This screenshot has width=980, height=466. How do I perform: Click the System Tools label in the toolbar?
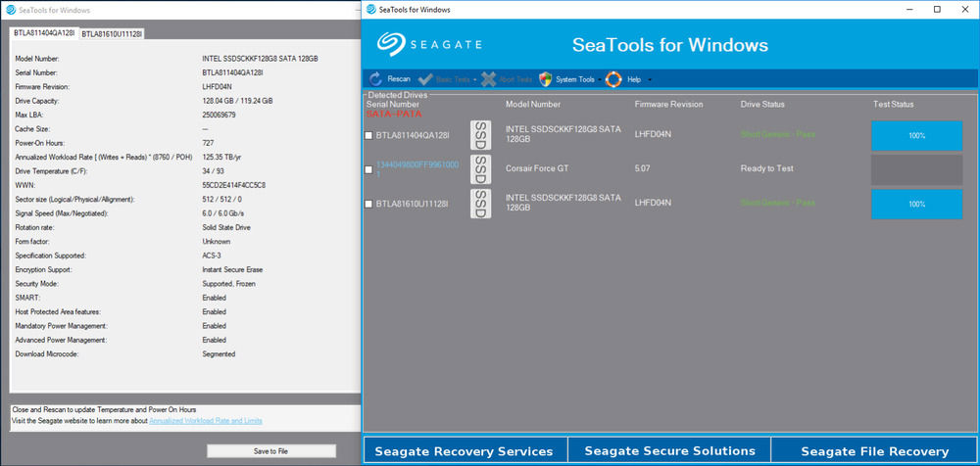[x=575, y=80]
